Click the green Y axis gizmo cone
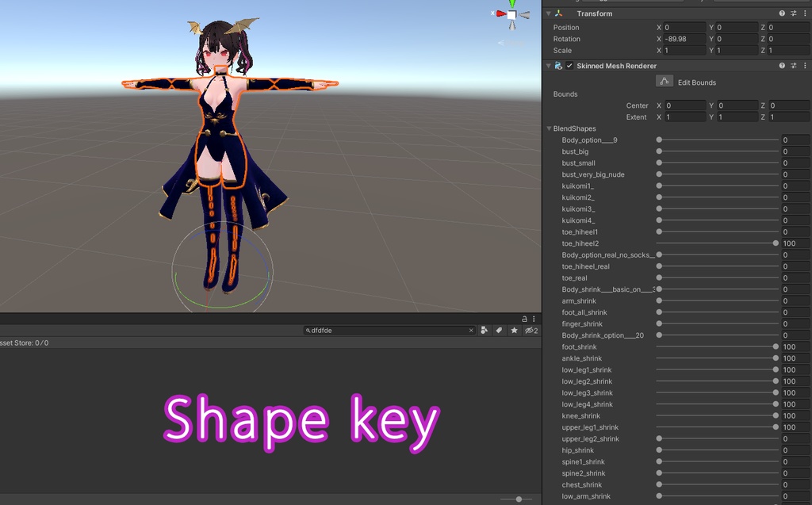The width and height of the screenshot is (812, 505). [x=511, y=4]
